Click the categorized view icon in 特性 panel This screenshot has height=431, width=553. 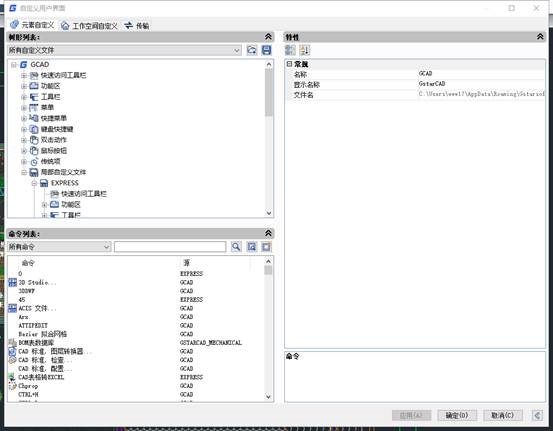click(290, 50)
